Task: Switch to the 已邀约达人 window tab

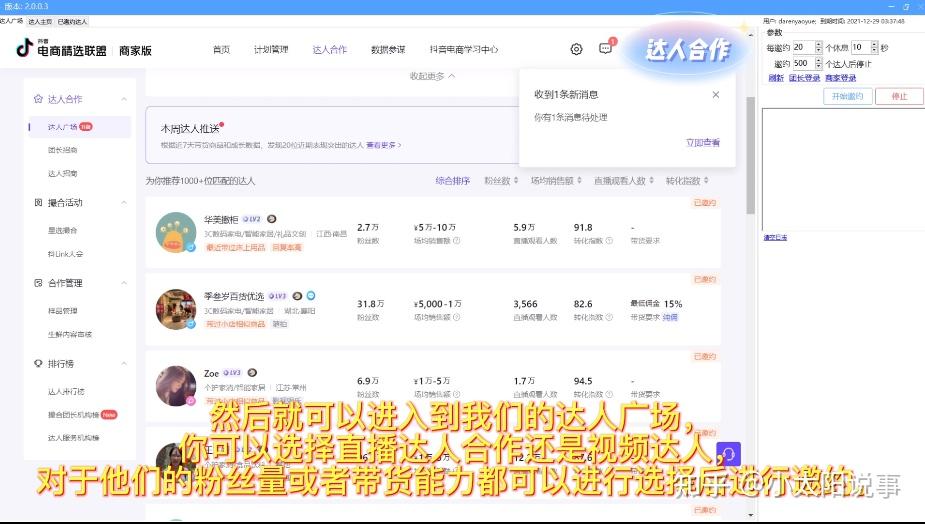Action: click(x=72, y=21)
